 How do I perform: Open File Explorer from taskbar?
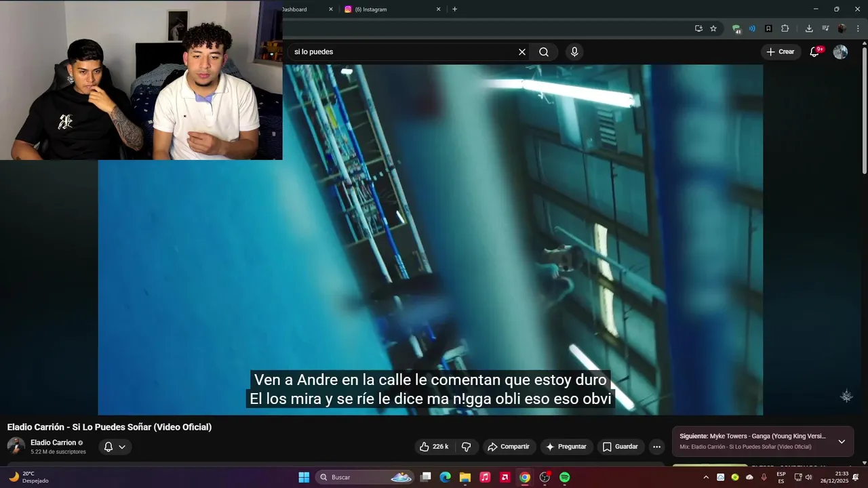pos(465,477)
